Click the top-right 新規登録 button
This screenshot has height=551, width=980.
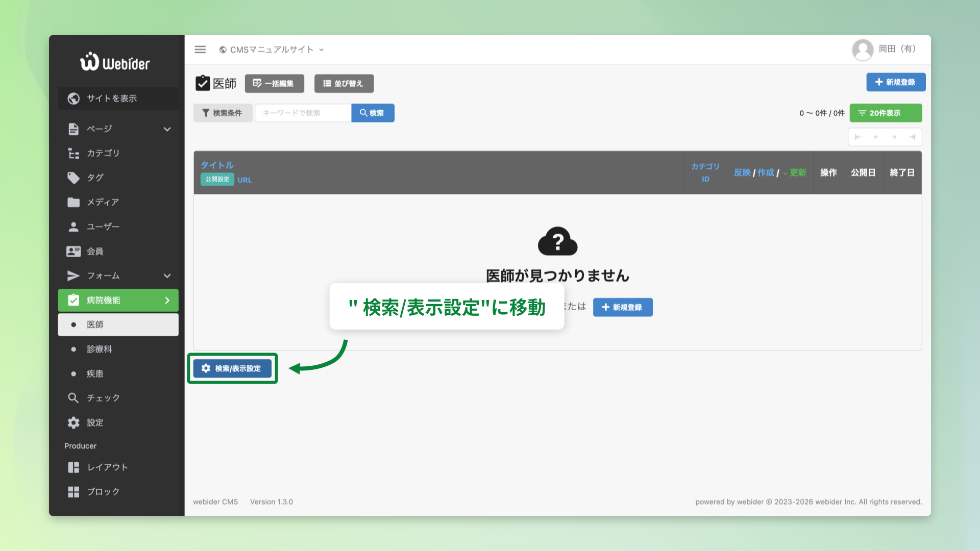896,82
